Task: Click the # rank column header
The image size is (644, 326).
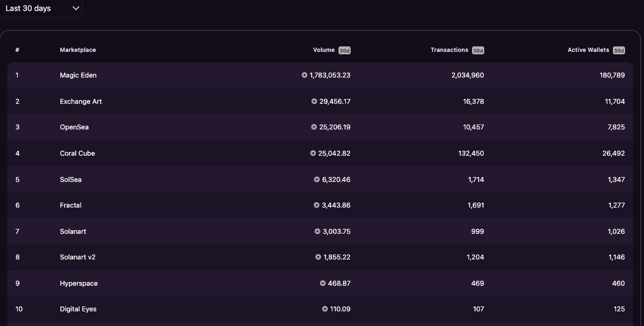Action: (17, 49)
